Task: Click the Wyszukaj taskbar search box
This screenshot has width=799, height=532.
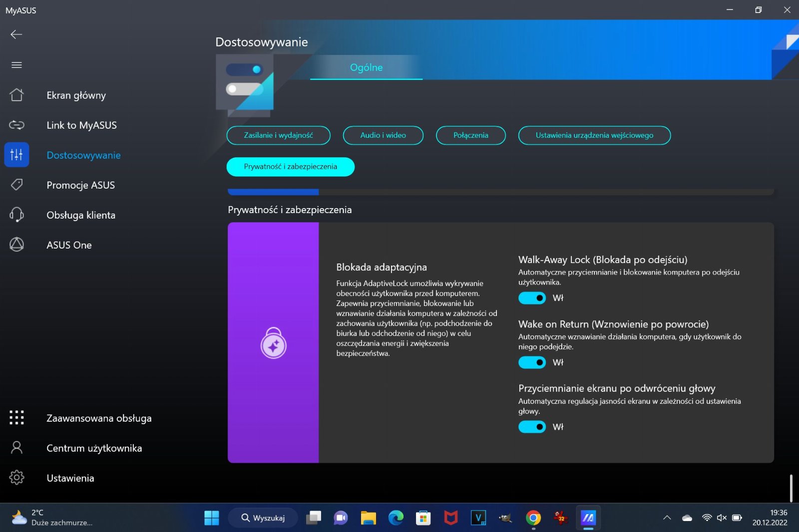Action: 263,518
